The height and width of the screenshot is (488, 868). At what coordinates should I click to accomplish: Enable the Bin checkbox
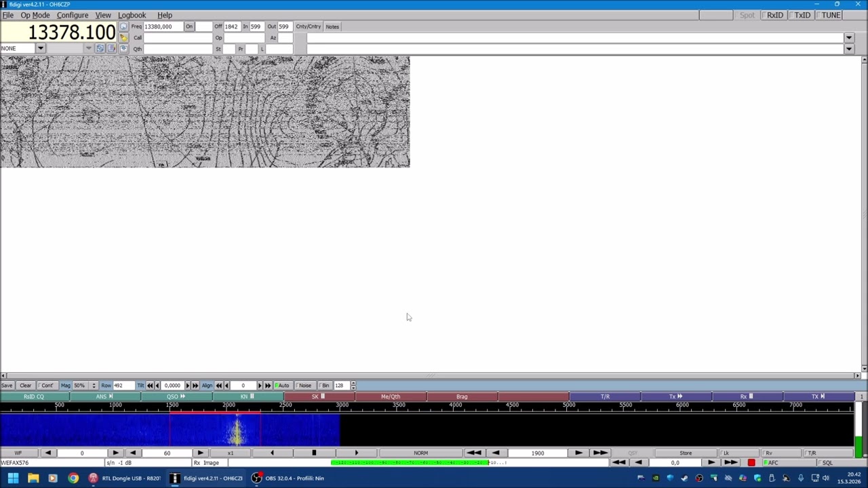click(x=324, y=386)
